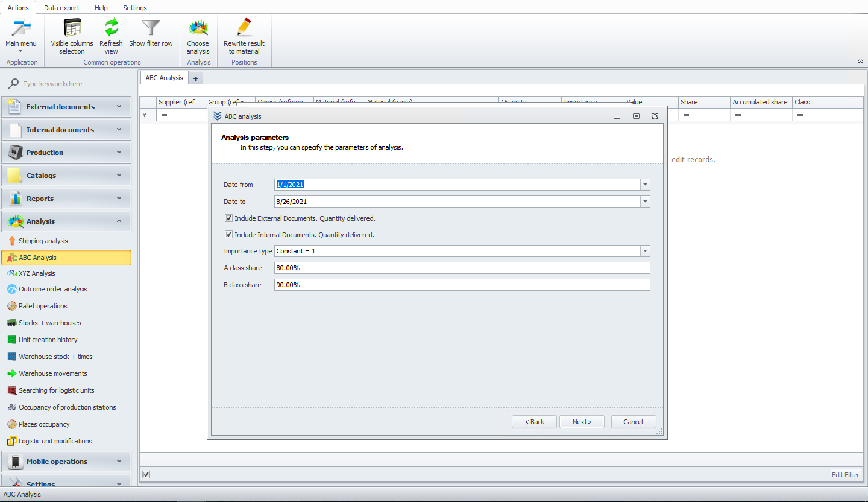Toggle Include External Documents checkbox
Image resolution: width=868 pixels, height=502 pixels.
[228, 218]
